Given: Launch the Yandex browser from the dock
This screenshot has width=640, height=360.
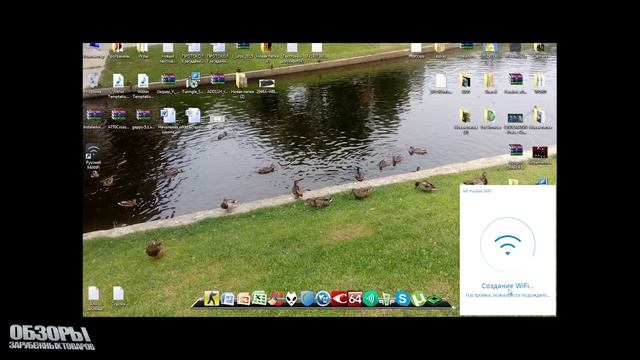Looking at the screenshot, I should pyautogui.click(x=323, y=299).
